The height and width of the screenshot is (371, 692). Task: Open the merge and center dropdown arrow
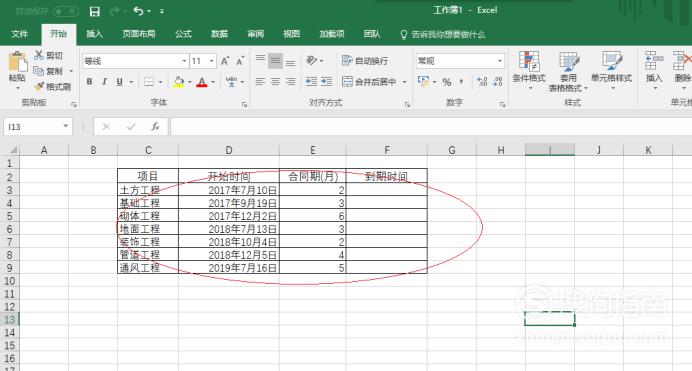click(x=404, y=82)
